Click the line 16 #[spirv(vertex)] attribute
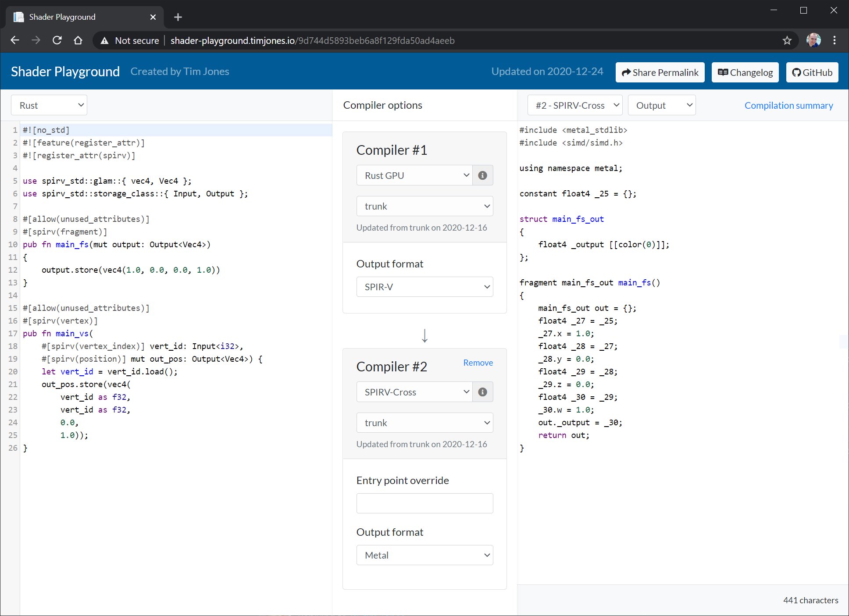Viewport: 849px width, 616px height. click(x=61, y=321)
